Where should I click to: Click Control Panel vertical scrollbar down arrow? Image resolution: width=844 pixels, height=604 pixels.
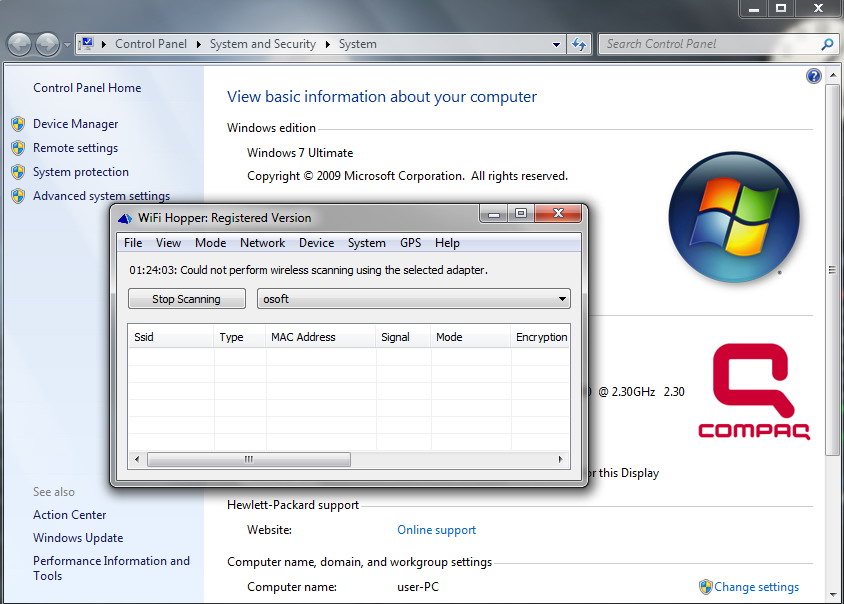click(833, 595)
